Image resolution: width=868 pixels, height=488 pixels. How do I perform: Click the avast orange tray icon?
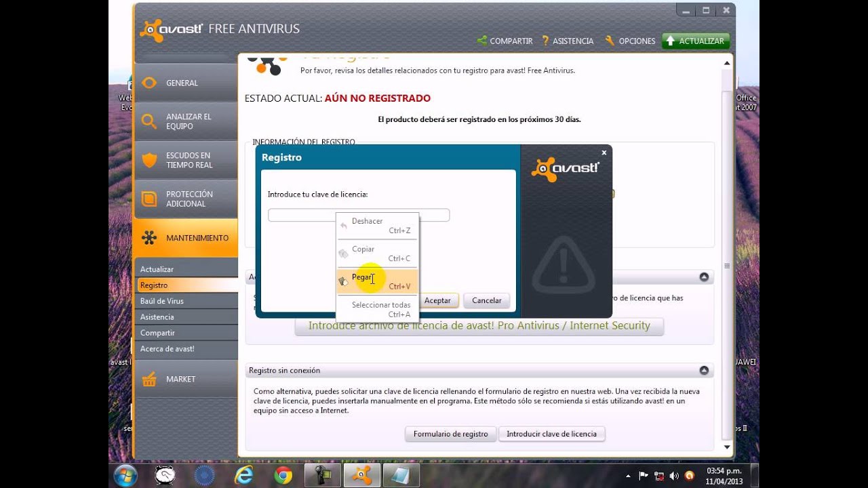point(690,476)
